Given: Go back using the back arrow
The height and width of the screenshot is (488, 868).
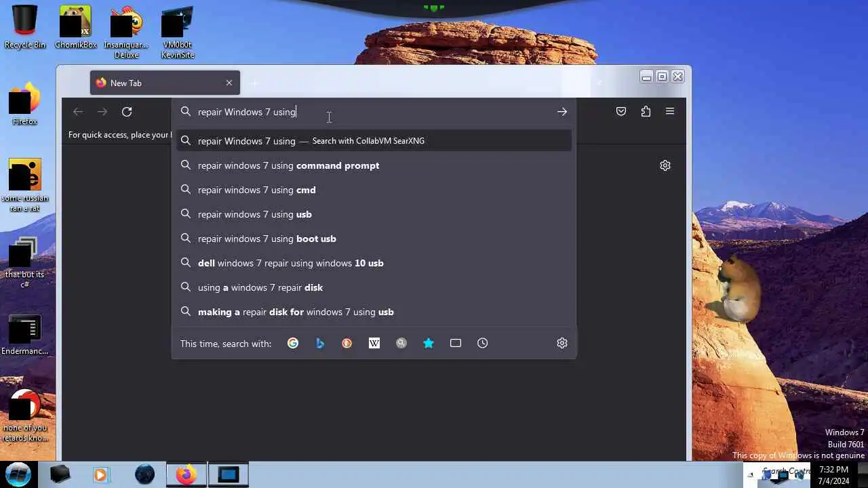Looking at the screenshot, I should coord(78,112).
